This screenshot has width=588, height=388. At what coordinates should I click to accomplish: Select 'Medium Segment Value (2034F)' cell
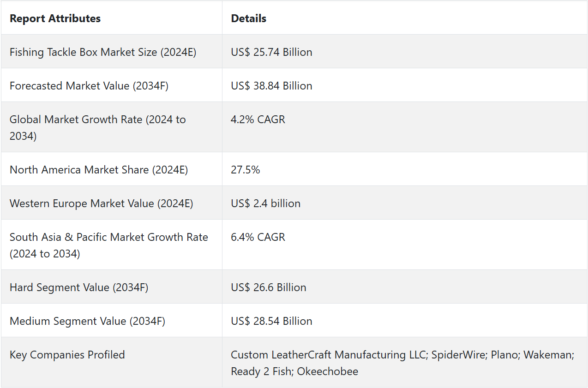point(87,321)
